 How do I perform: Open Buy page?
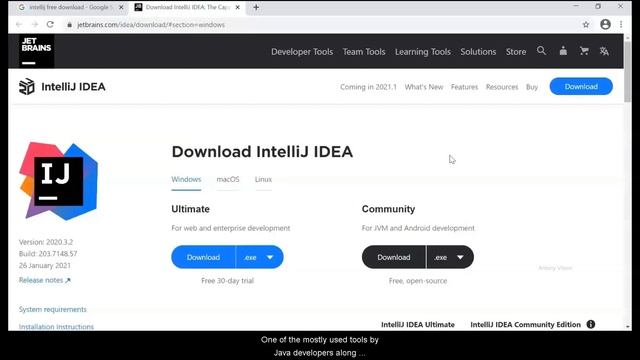[x=532, y=87]
